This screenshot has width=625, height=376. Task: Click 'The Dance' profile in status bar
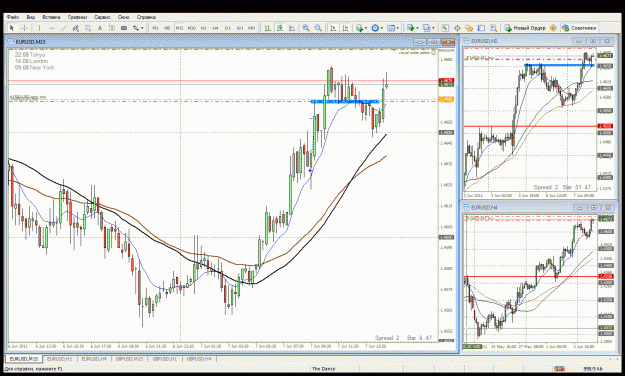click(323, 369)
